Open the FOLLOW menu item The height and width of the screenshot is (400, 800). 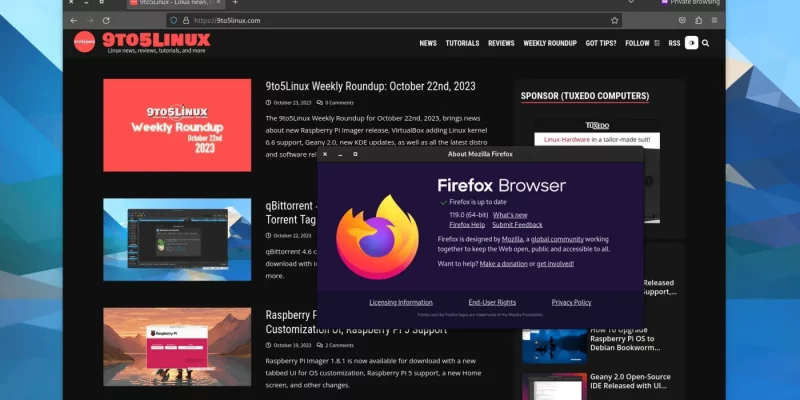coord(637,43)
